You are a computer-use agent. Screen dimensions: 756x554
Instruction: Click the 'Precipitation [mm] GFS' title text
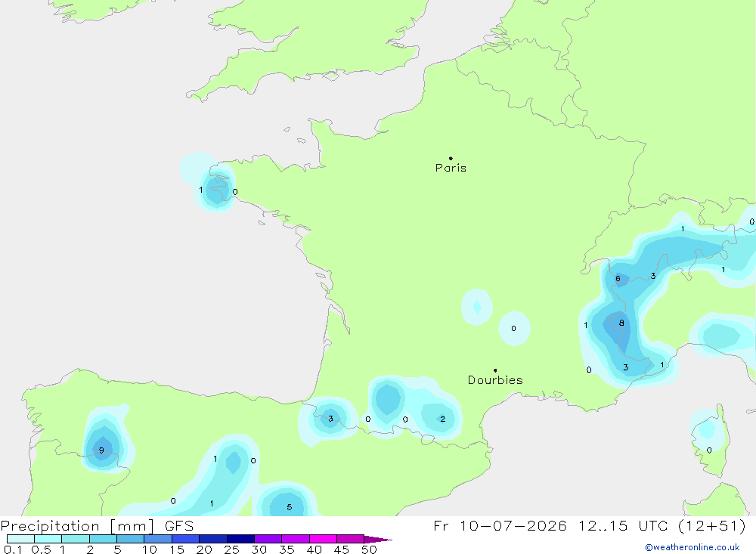[97, 525]
